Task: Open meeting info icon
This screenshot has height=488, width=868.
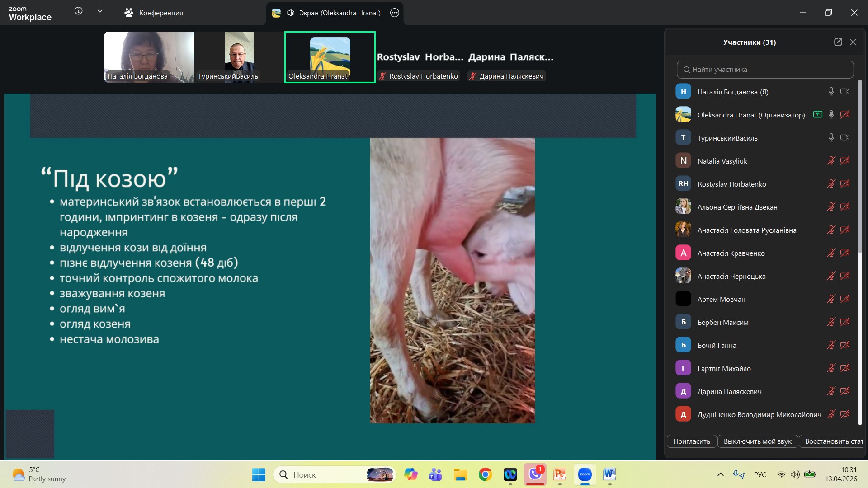Action: (x=79, y=11)
